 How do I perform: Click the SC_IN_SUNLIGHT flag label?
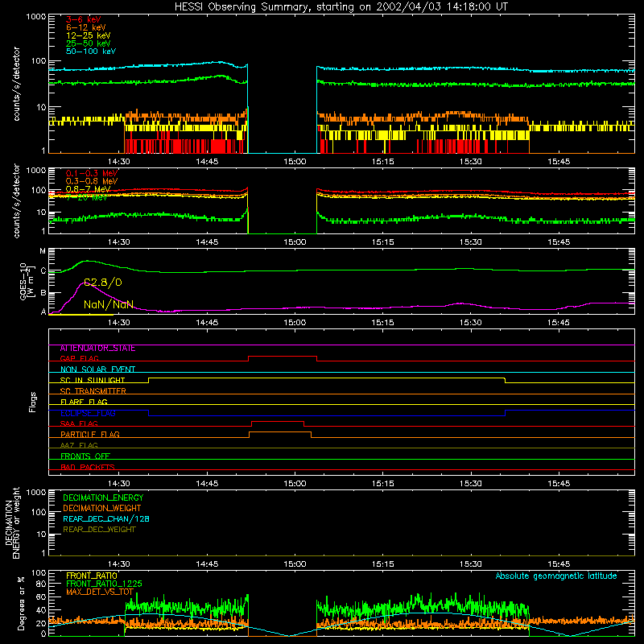[x=93, y=380]
